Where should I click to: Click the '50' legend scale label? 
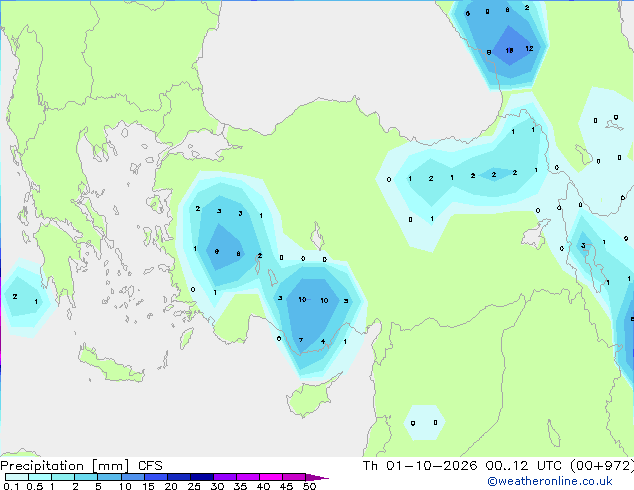(309, 486)
